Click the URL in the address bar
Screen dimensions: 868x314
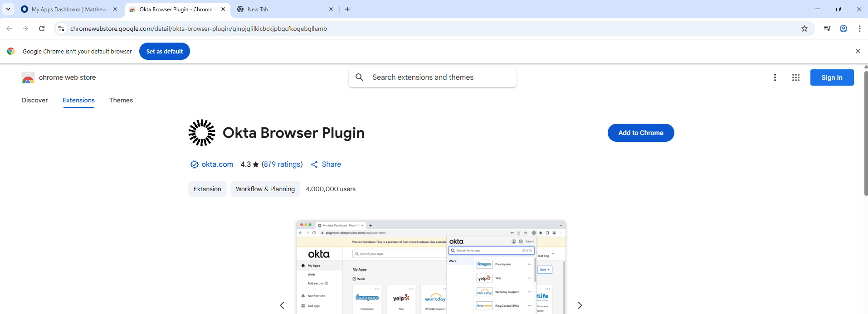click(x=199, y=29)
